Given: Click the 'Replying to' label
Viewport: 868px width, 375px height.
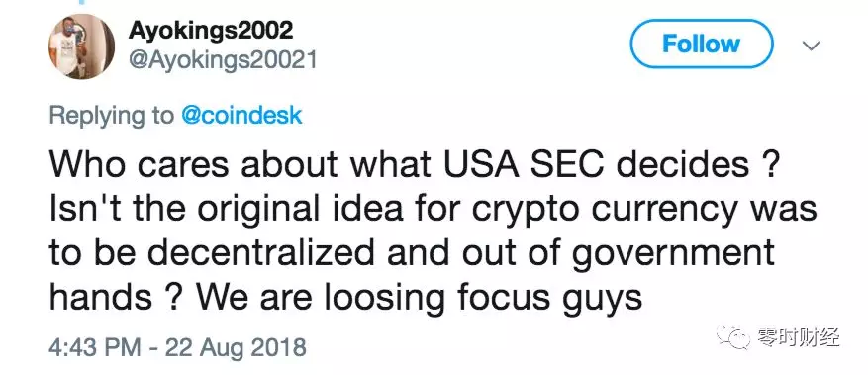Looking at the screenshot, I should pos(111,116).
